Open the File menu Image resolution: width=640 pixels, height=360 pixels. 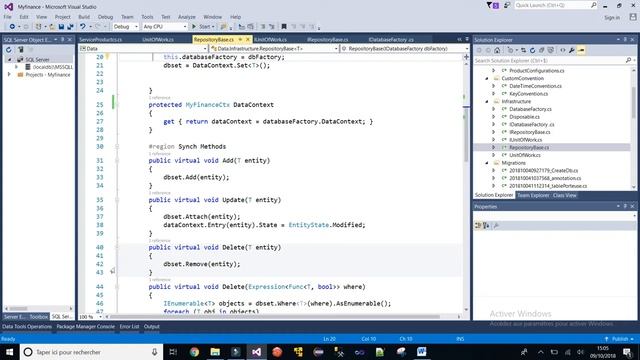(x=7, y=17)
